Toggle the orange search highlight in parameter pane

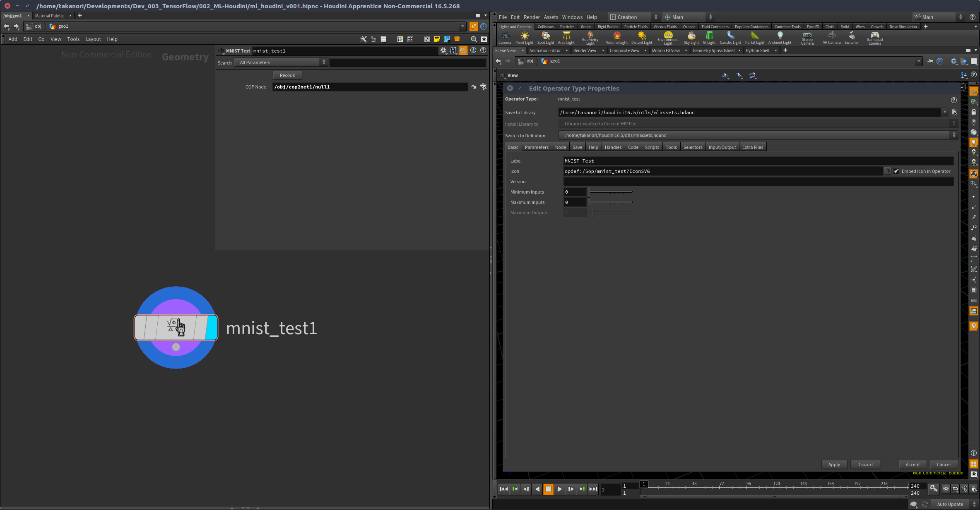tap(463, 50)
